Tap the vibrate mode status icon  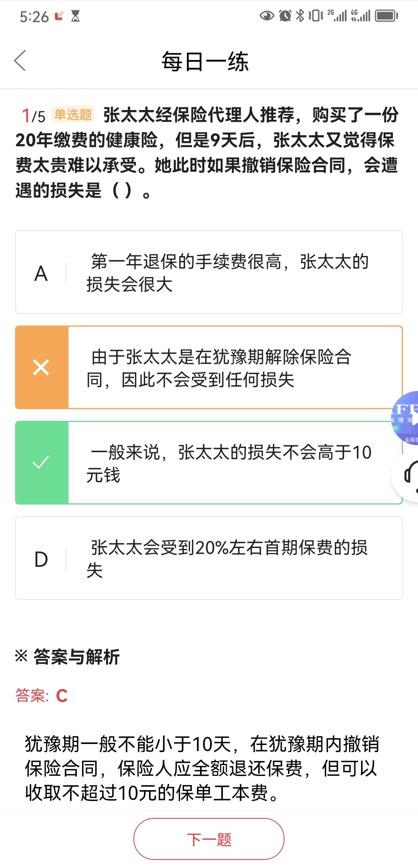[315, 16]
